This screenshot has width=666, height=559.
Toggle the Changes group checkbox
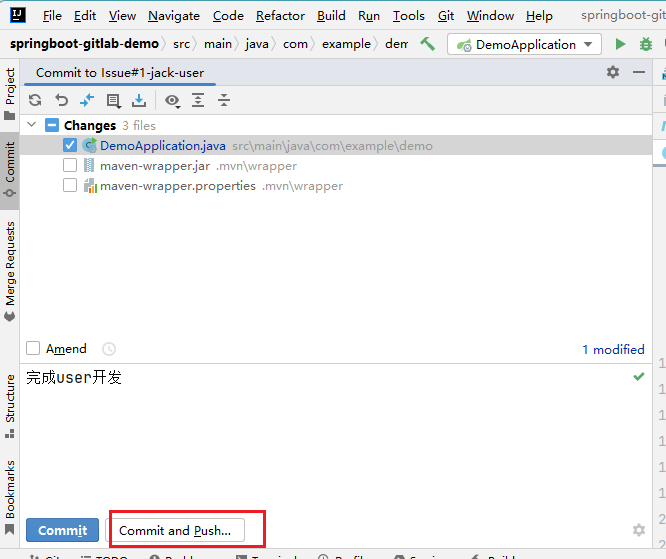(x=52, y=125)
